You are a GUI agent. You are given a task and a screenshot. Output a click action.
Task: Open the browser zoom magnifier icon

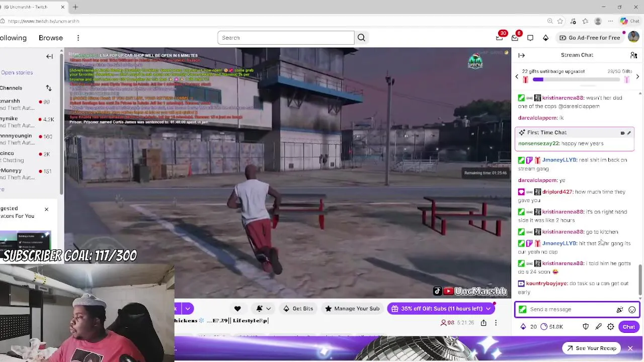(x=550, y=21)
